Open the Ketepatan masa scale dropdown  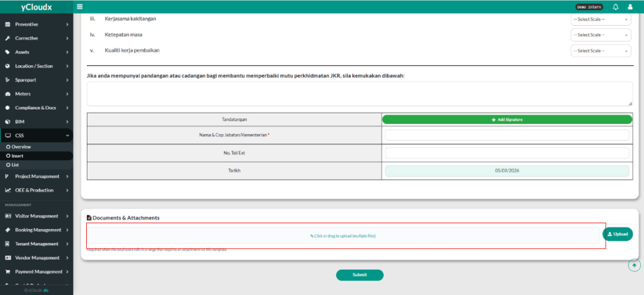(601, 35)
